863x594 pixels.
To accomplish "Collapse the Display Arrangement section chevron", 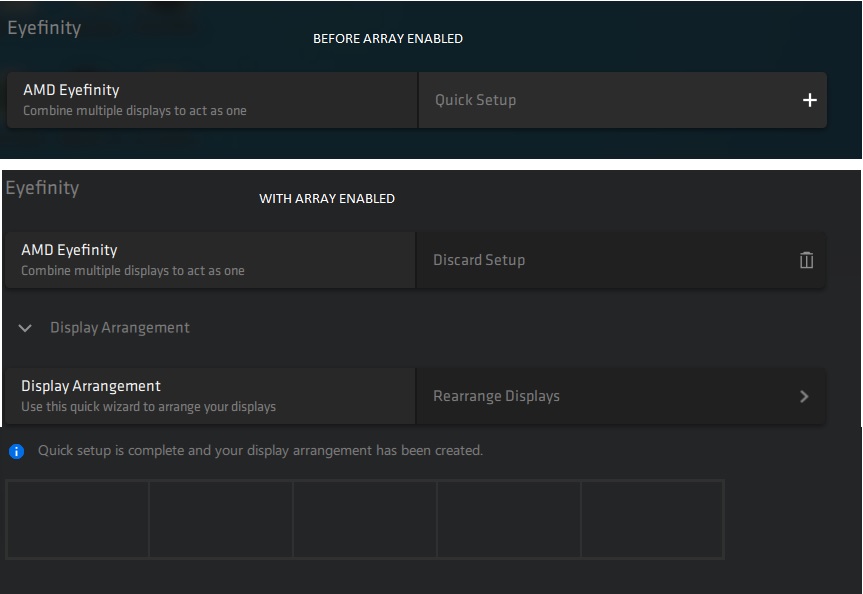I will 25,328.
